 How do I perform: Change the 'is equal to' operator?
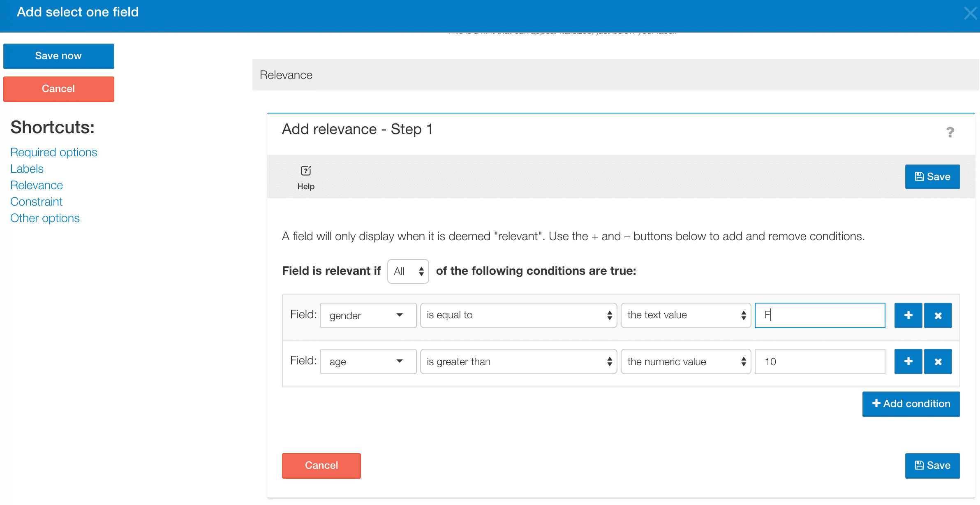click(518, 315)
